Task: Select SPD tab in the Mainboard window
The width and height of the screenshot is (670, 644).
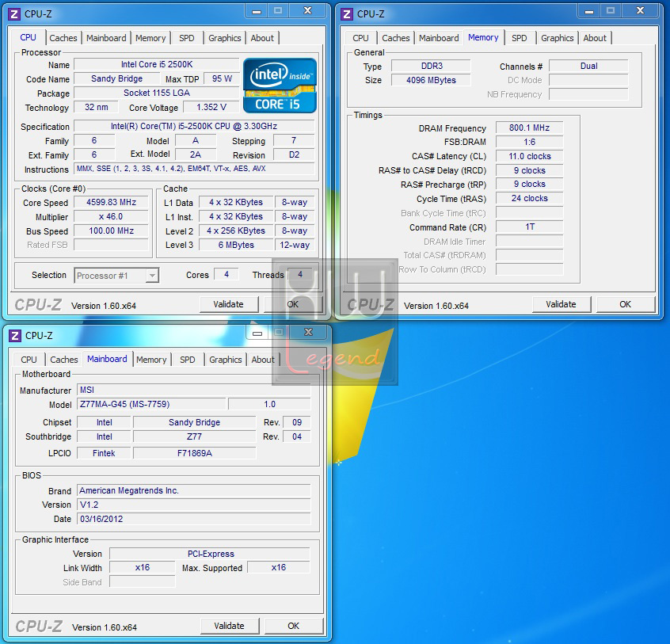Action: (188, 360)
